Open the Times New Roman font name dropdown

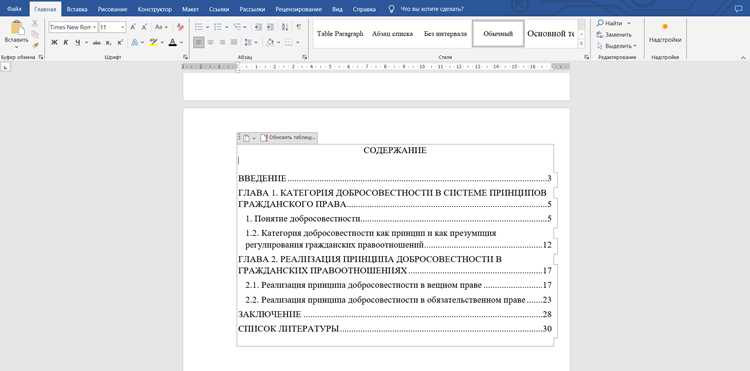coord(94,27)
